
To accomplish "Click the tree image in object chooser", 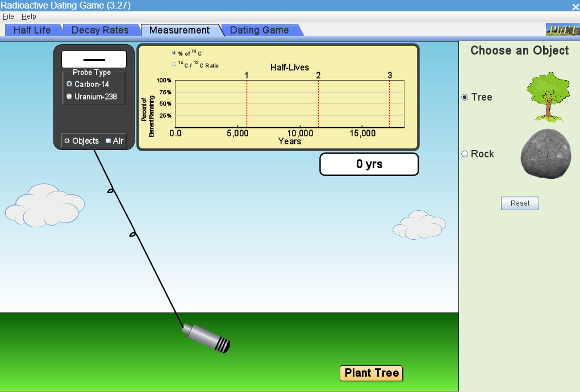I will [547, 97].
